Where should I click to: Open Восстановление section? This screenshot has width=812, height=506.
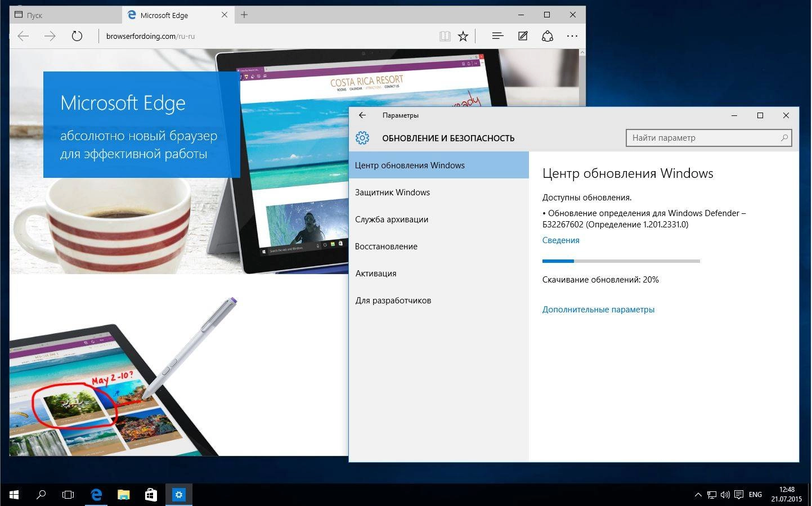(x=439, y=246)
